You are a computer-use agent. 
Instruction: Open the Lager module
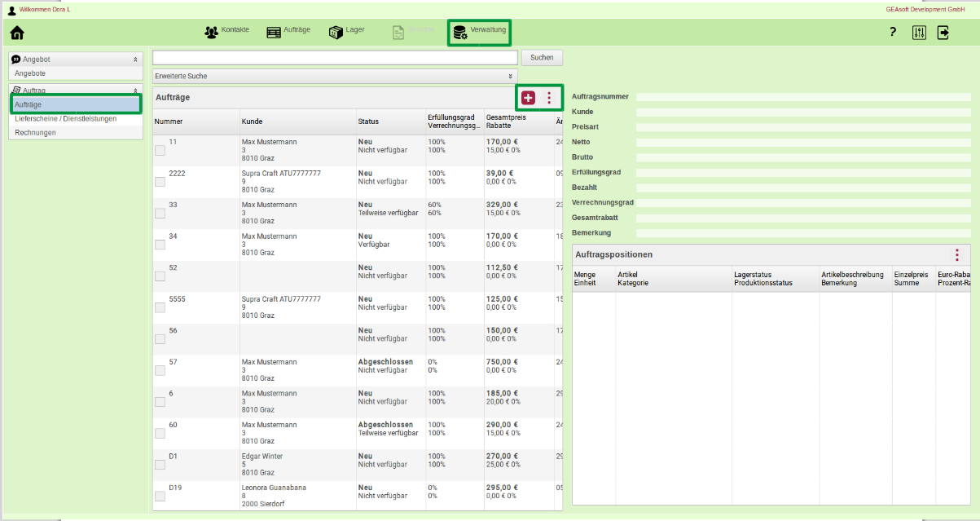[x=346, y=32]
